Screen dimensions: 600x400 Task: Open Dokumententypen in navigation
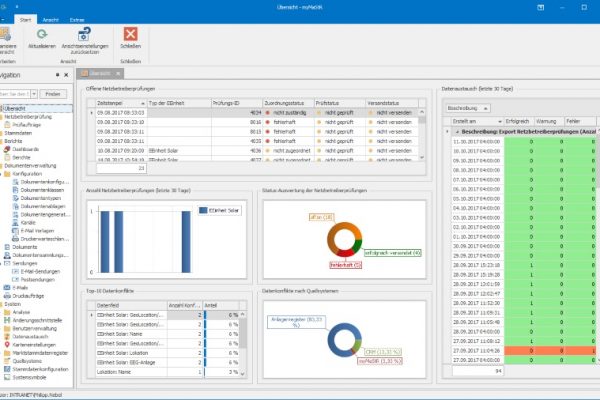(41, 198)
